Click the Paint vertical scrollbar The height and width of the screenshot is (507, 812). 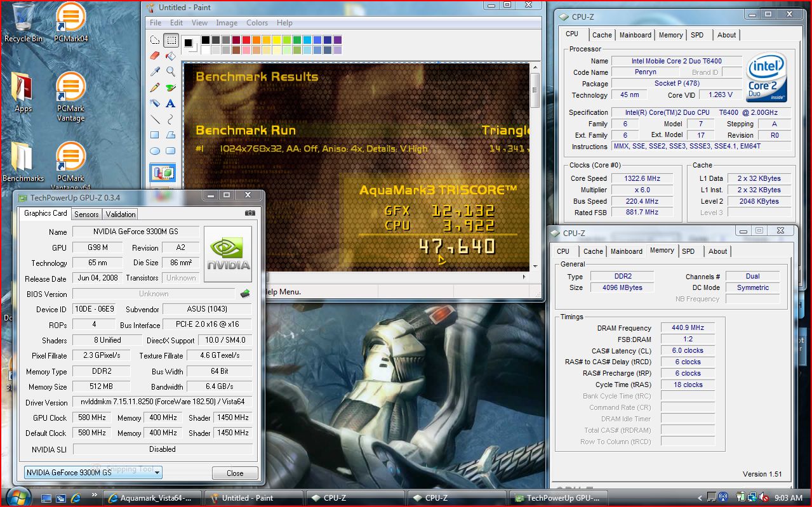tap(535, 166)
